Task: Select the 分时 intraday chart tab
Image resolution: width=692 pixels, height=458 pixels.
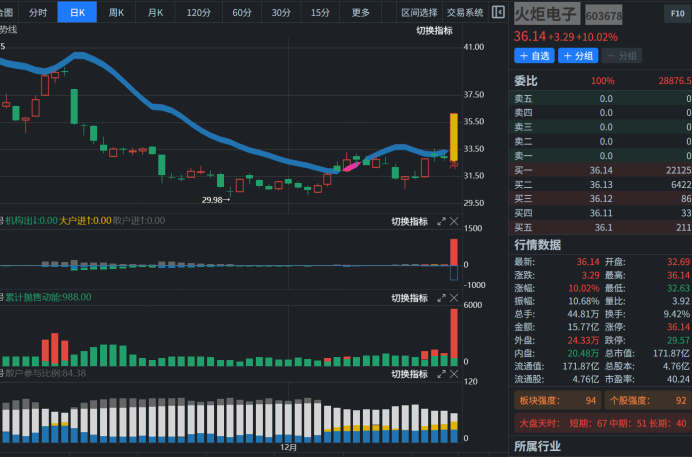Action: point(38,13)
